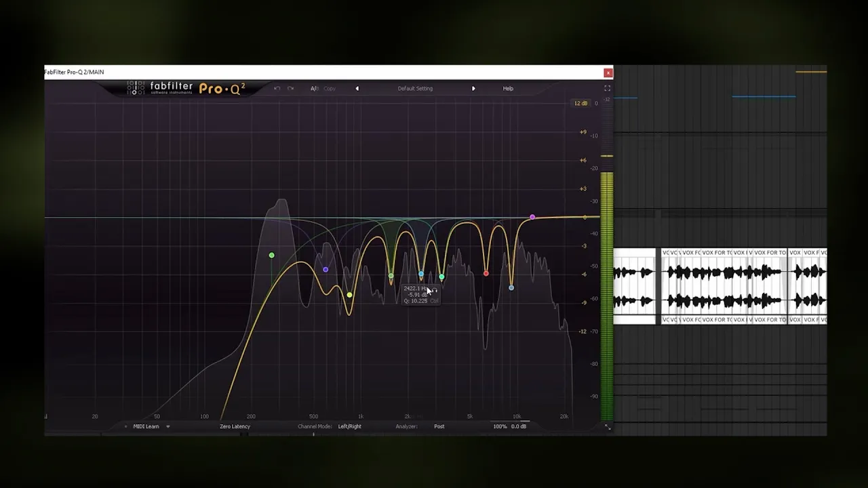The height and width of the screenshot is (488, 868).
Task: Select the magenta EQ band node on zero line
Action: (532, 217)
